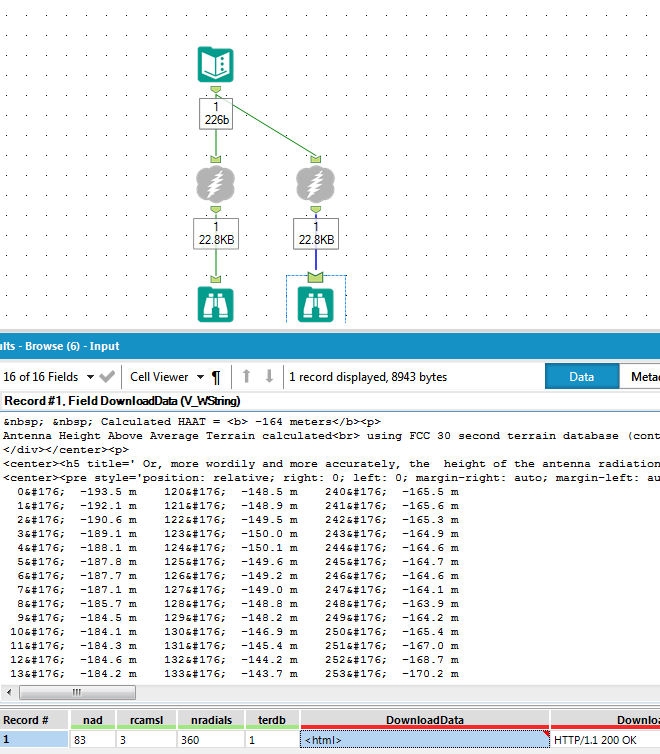Click the right Browse input anchor
The height and width of the screenshot is (754, 660).
[315, 277]
